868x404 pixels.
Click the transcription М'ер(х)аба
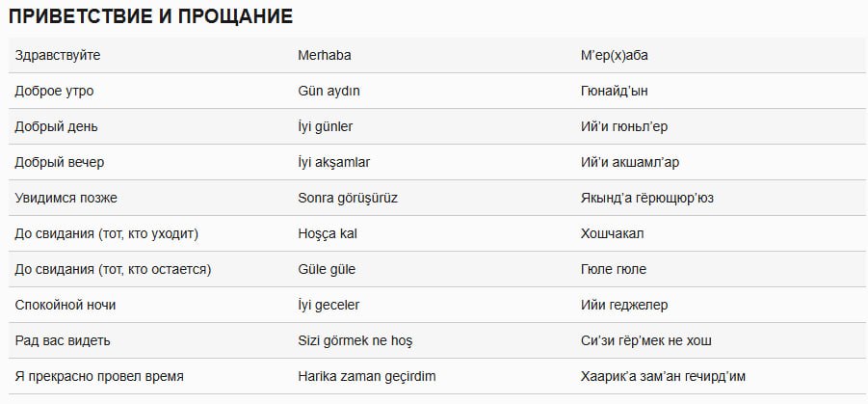coord(615,55)
